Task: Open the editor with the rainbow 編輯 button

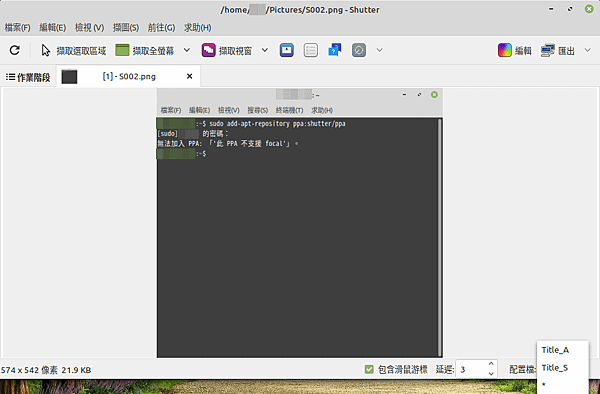Action: click(515, 50)
